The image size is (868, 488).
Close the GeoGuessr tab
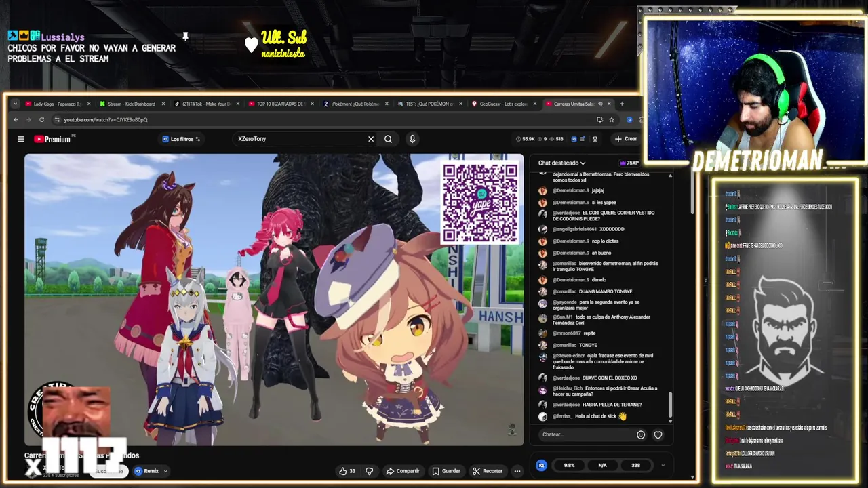coord(535,104)
